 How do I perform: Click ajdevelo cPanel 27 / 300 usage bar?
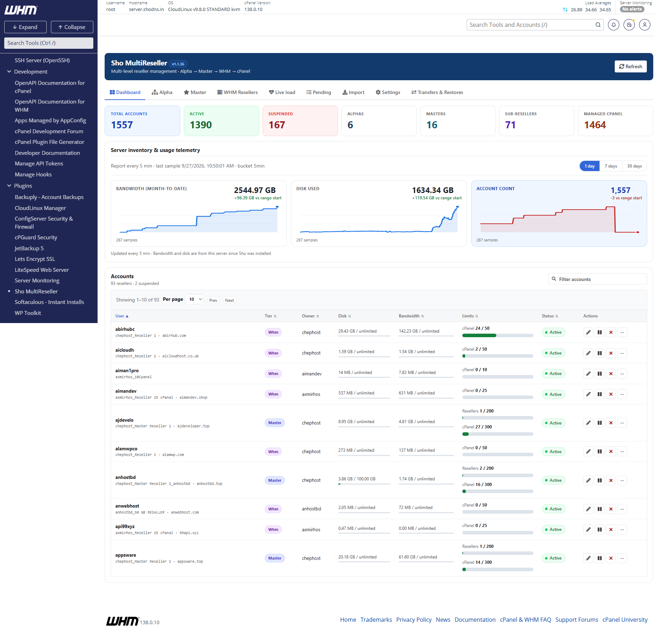coord(498,434)
